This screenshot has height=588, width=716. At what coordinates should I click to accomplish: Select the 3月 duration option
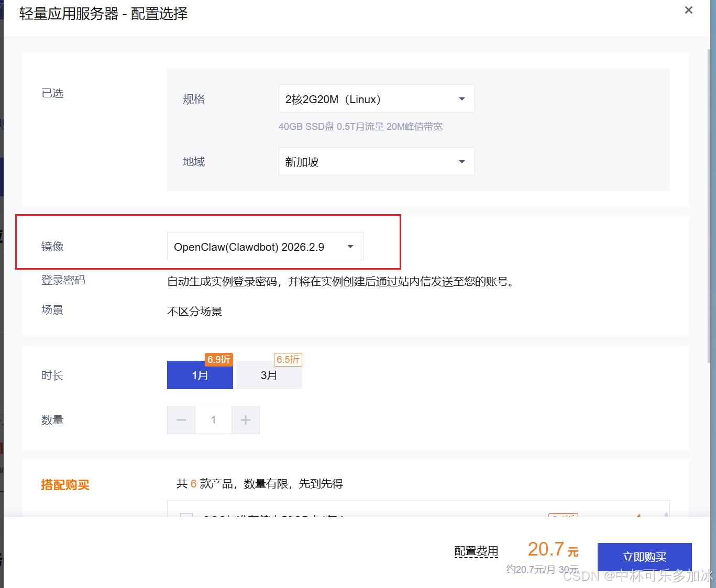[269, 375]
